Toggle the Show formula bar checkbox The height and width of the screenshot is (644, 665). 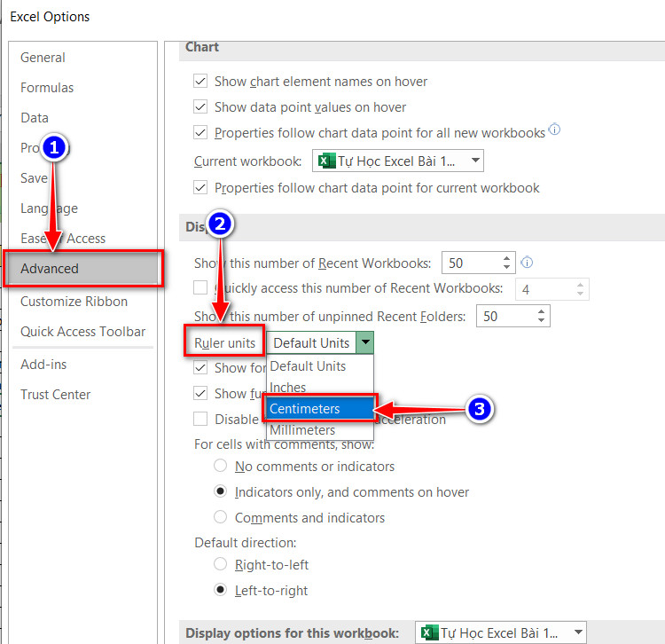point(200,367)
